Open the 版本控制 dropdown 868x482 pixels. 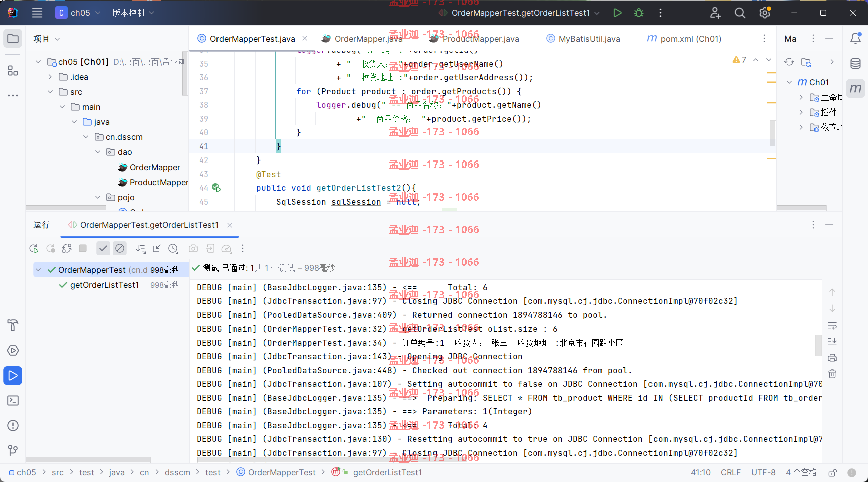point(133,13)
